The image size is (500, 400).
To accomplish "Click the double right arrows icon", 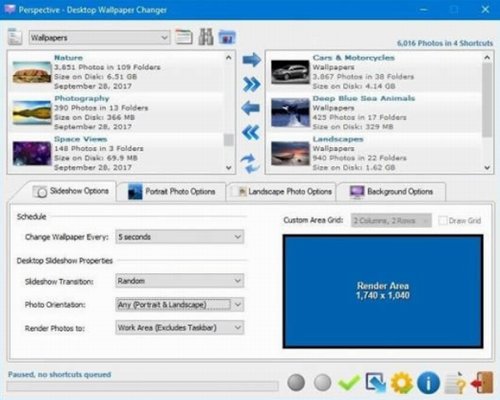I will click(x=251, y=84).
